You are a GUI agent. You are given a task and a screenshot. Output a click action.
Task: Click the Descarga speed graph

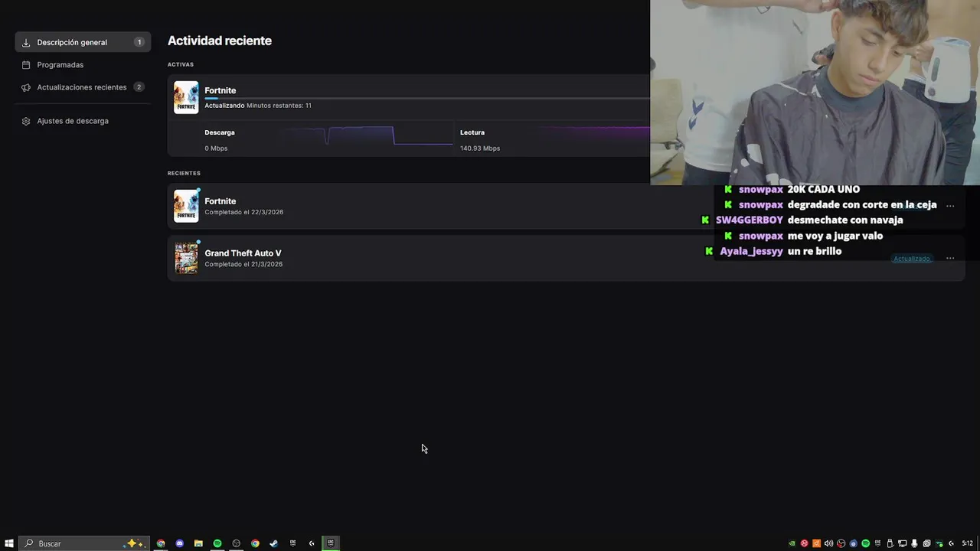(x=368, y=135)
